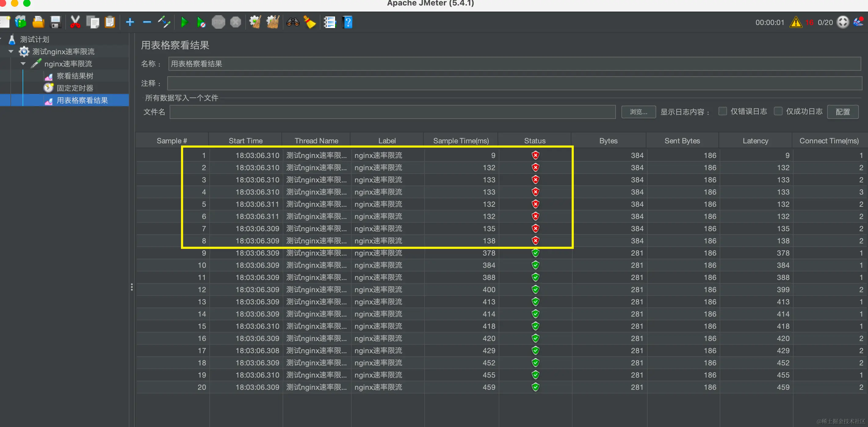Click the 文件名 input field

click(x=392, y=112)
